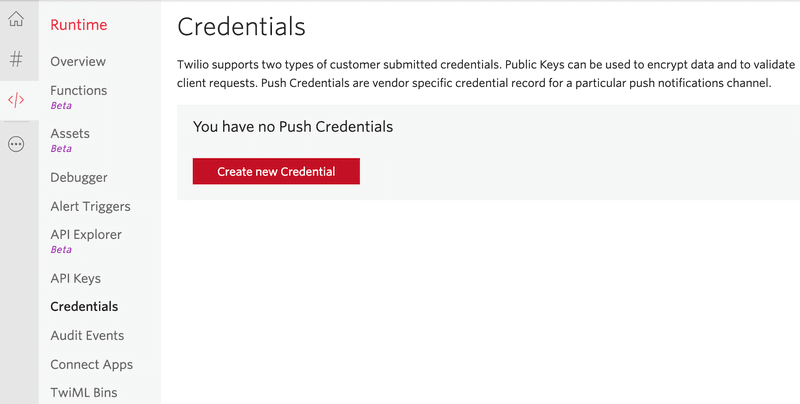The image size is (800, 404).
Task: Open API Explorer from the sidebar
Action: [x=86, y=235]
